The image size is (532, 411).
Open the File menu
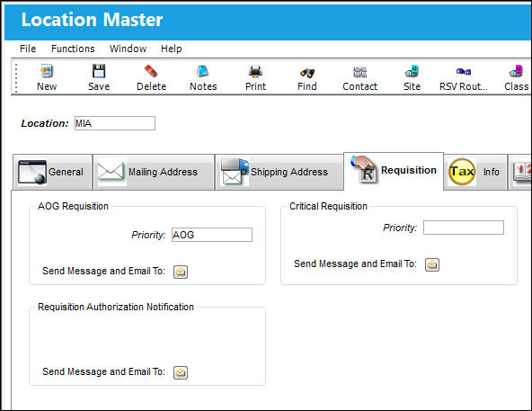point(28,49)
